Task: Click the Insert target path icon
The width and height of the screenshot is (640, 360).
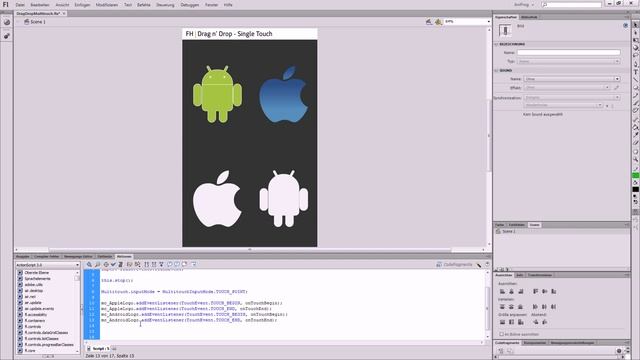Action: tap(106, 264)
